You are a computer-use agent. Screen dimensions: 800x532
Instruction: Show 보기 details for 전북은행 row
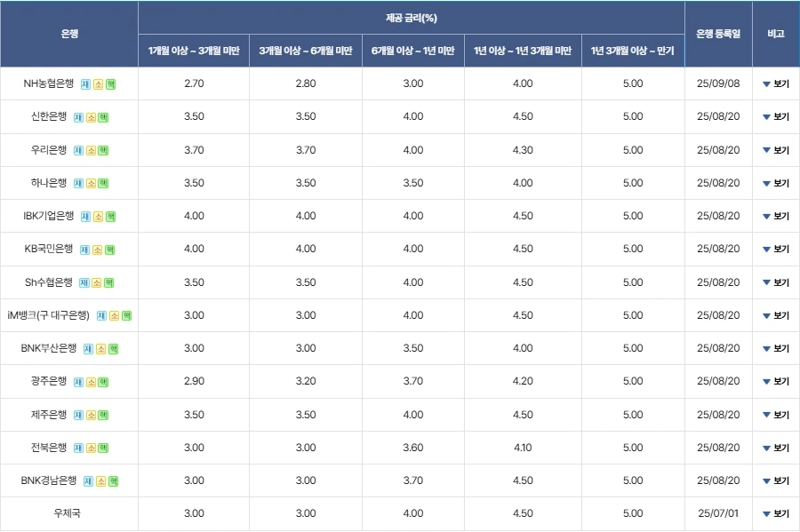[775, 448]
